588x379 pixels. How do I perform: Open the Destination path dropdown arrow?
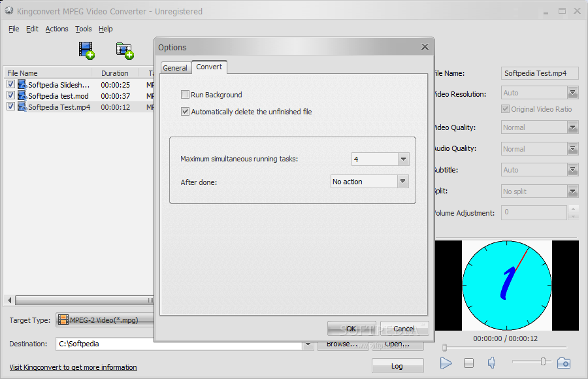(x=308, y=344)
